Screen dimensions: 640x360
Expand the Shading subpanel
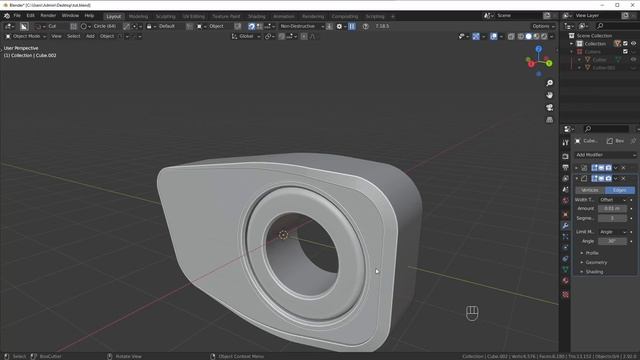[594, 272]
